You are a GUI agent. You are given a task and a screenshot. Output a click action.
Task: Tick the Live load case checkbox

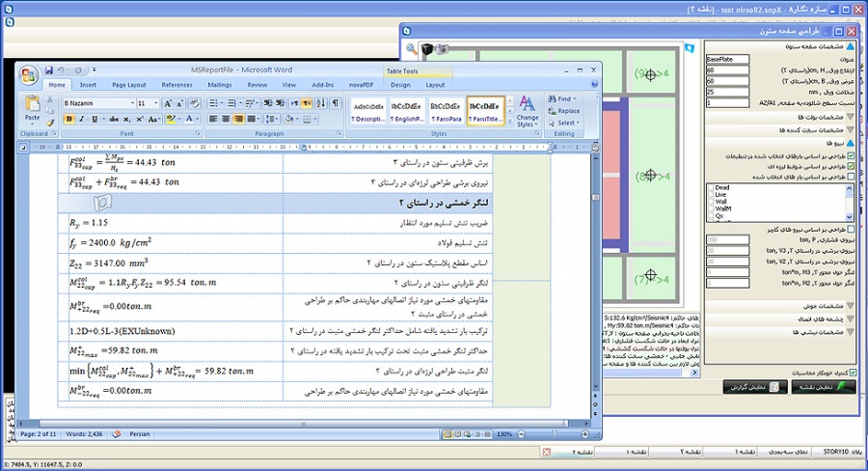711,194
